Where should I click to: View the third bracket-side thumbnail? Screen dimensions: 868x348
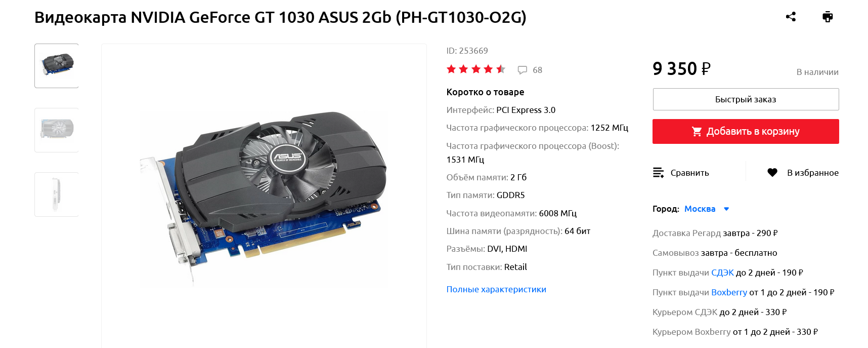pos(57,195)
